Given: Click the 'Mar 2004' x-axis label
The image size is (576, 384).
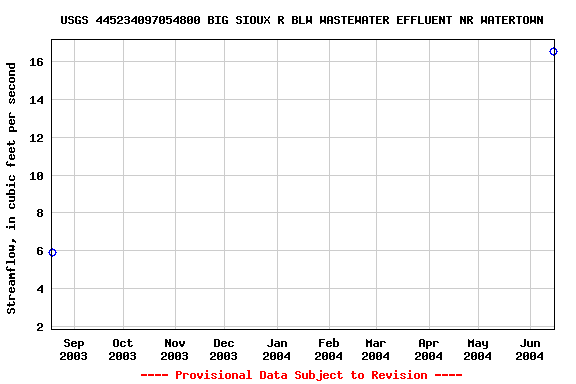Looking at the screenshot, I should point(375,349).
